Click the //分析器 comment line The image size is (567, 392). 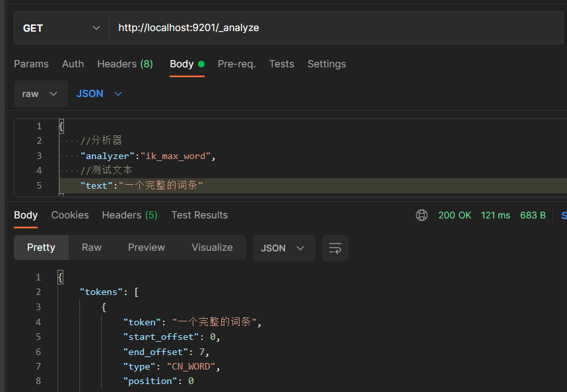[101, 141]
